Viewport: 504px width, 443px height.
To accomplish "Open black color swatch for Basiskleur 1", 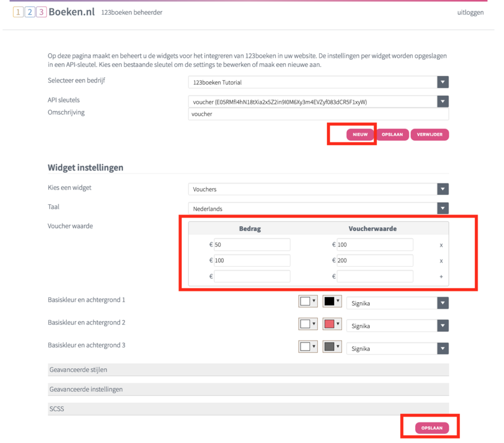I will point(332,301).
